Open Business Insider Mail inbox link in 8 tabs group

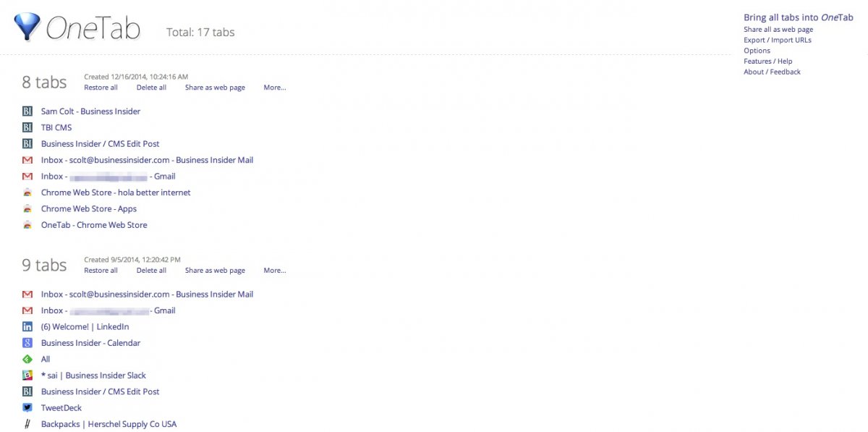tap(147, 160)
